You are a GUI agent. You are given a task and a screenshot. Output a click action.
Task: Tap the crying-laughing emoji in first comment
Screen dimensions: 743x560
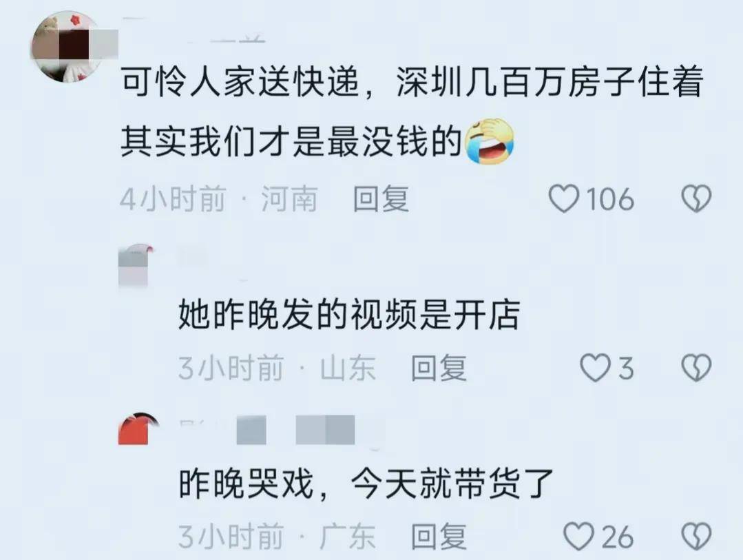(490, 141)
